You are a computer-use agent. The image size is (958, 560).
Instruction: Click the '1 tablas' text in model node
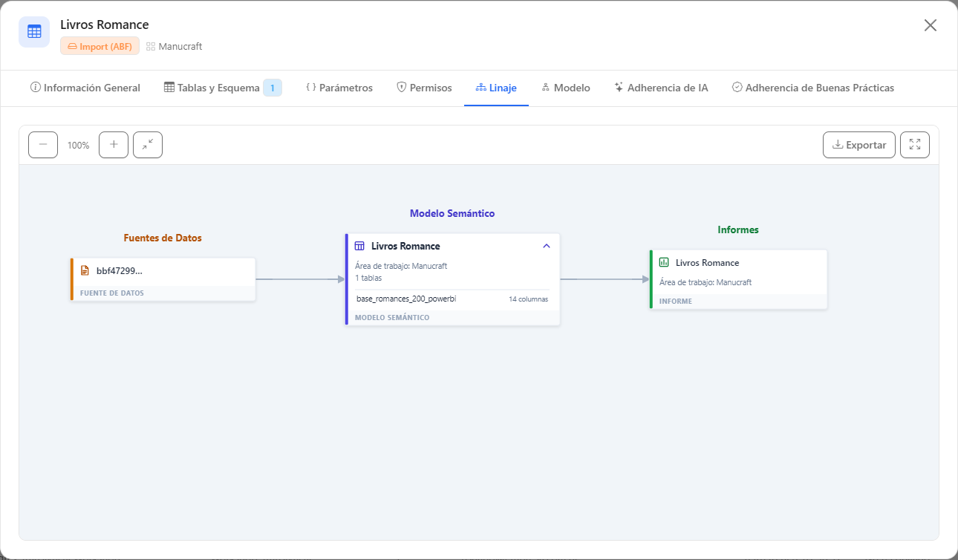click(368, 278)
